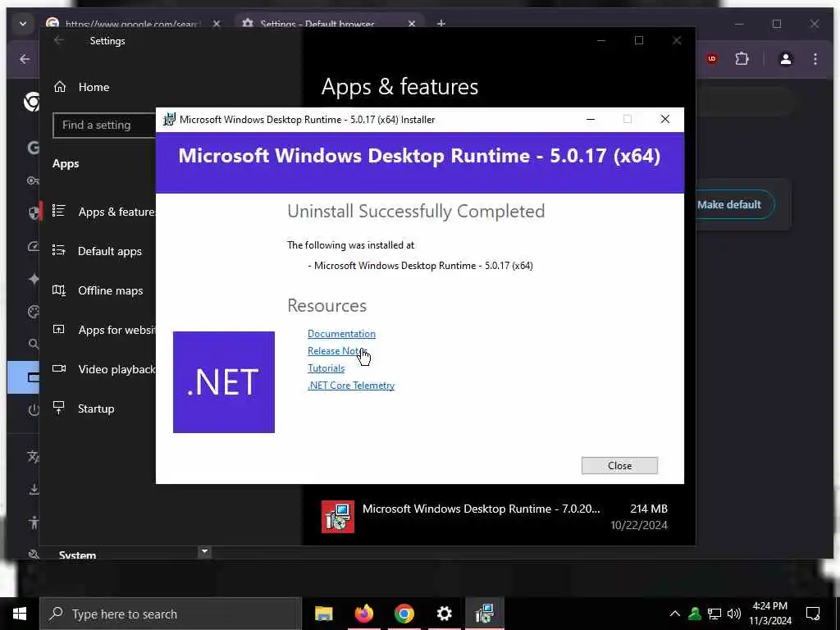Open Chrome three-dot menu
This screenshot has height=630, width=840.
click(815, 59)
